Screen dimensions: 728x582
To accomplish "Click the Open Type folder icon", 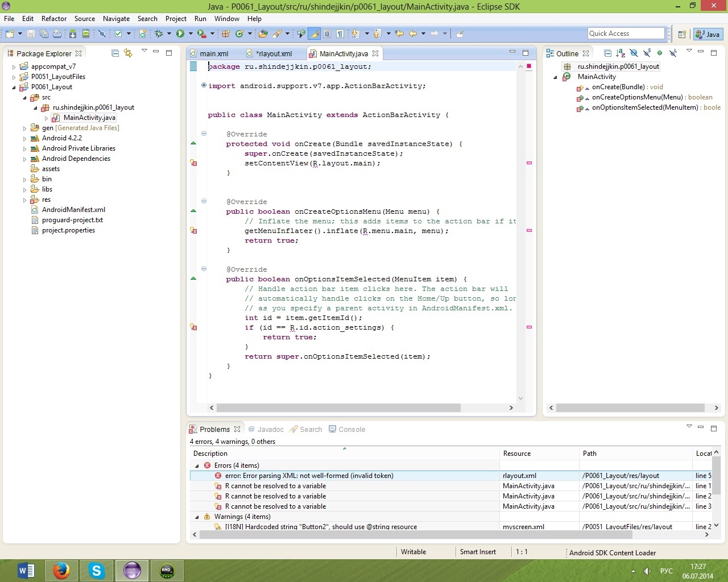I will 263,34.
